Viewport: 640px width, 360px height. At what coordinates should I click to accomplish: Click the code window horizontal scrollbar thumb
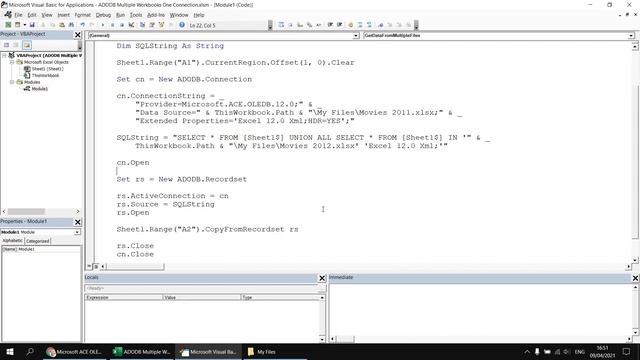coord(135,267)
